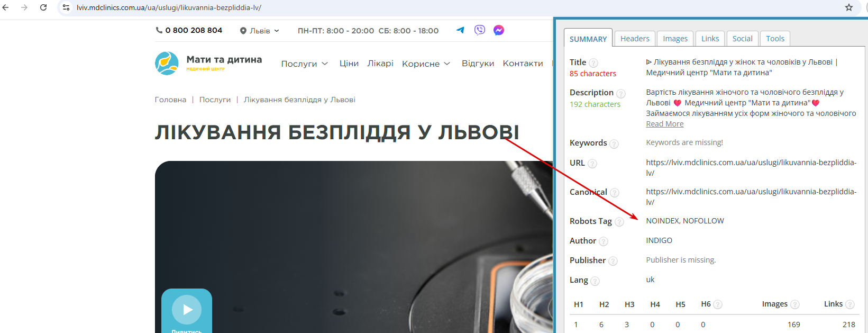Viewport: 868px width, 333px height.
Task: Open the Ціни menu item
Action: (349, 64)
